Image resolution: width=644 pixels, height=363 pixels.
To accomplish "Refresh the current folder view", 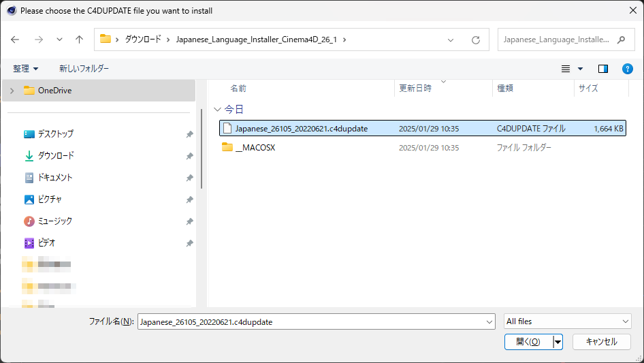I will click(x=476, y=40).
